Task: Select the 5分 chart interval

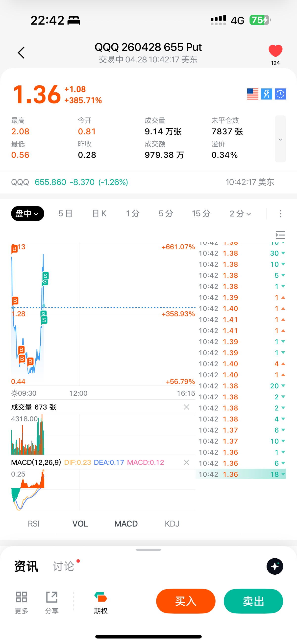Action: (166, 213)
